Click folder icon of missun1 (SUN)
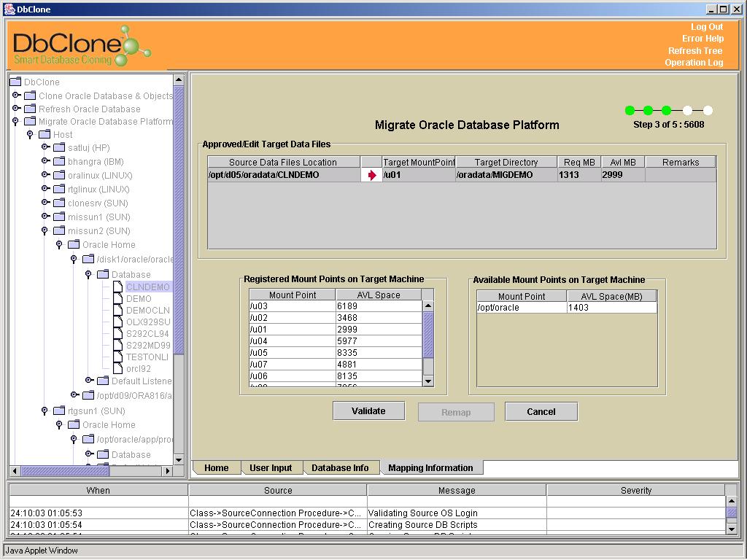747x560 pixels. [59, 217]
